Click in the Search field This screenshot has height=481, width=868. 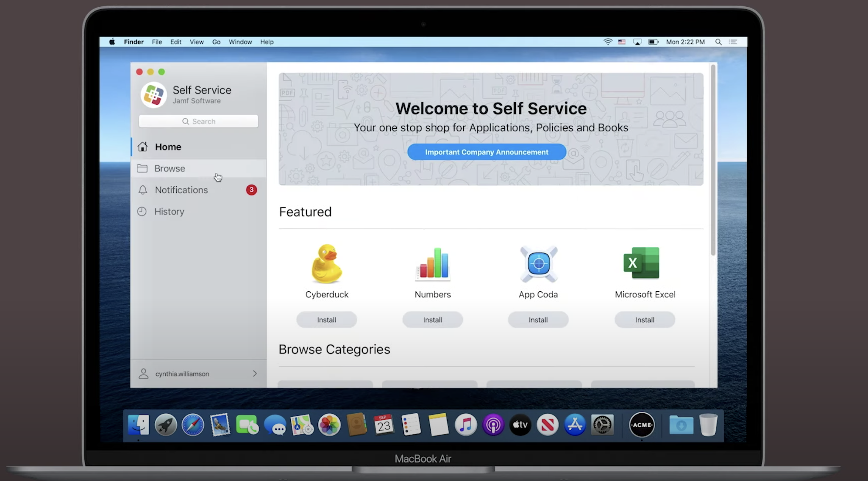198,122
